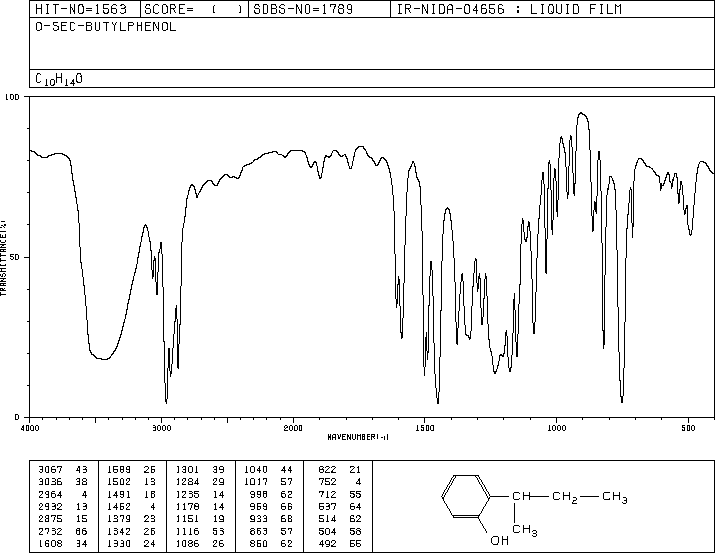The width and height of the screenshot is (715, 553).
Task: Click the 1500 wavenumber axis label
Action: [x=425, y=428]
